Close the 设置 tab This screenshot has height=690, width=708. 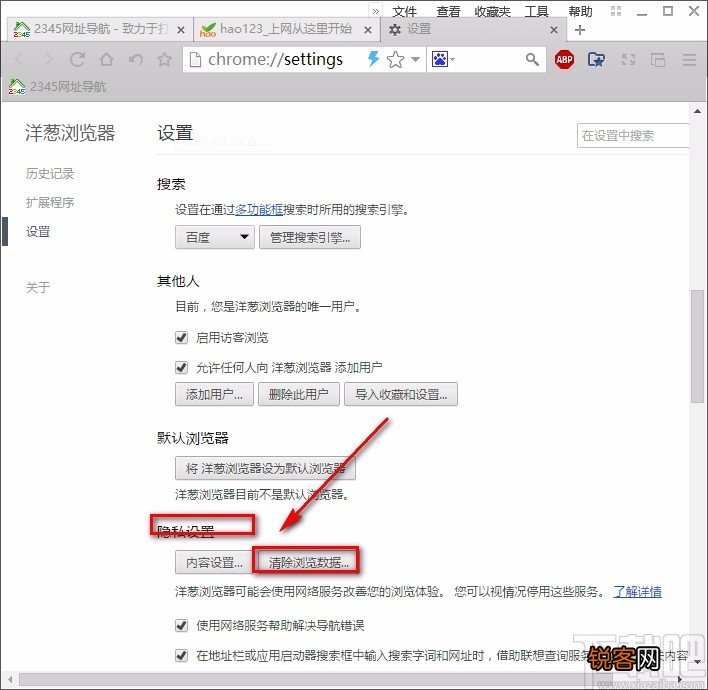click(x=554, y=30)
